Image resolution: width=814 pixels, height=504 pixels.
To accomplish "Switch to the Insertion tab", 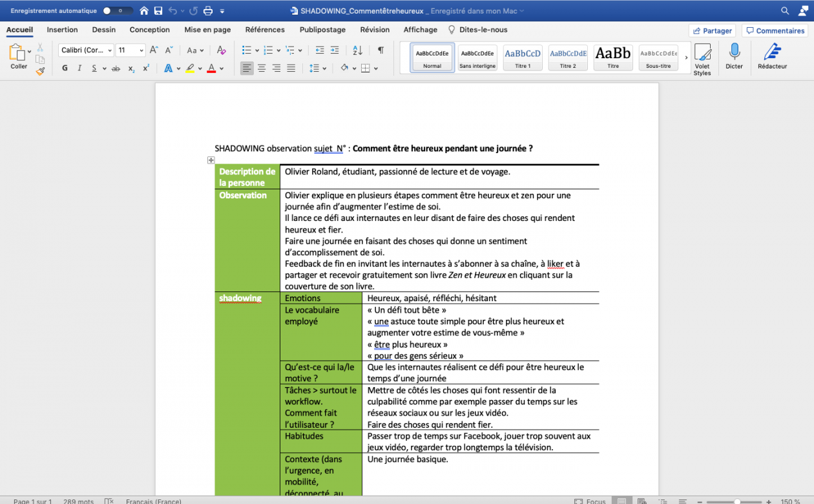I will click(62, 30).
